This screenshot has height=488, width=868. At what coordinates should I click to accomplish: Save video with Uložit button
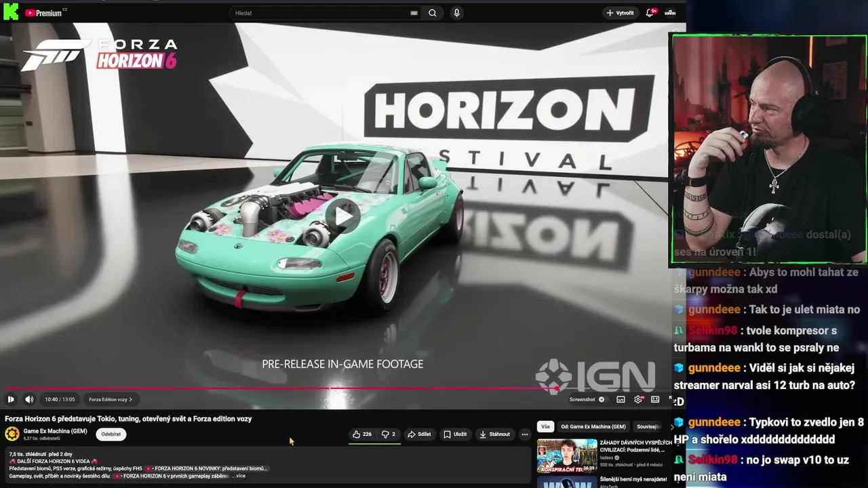point(455,434)
